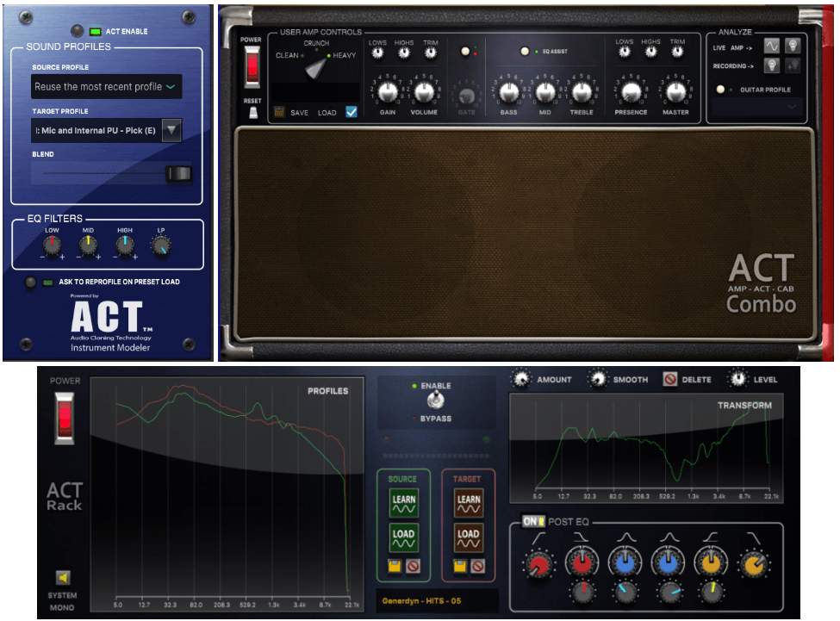This screenshot has width=840, height=621.
Task: Click the Generdyn - HITS - 05 preset field
Action: [438, 599]
